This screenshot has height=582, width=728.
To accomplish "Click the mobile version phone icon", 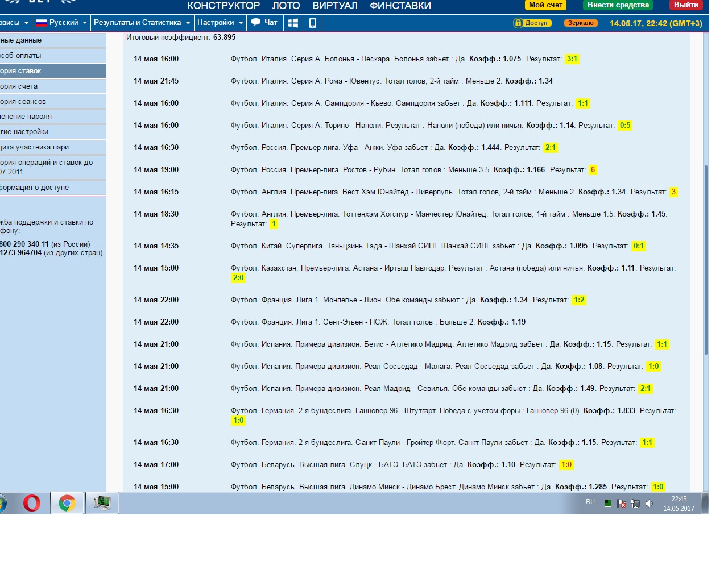I will pos(312,23).
